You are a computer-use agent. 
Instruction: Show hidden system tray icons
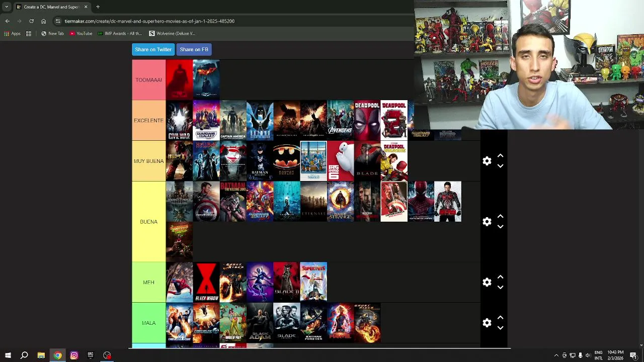(556, 355)
